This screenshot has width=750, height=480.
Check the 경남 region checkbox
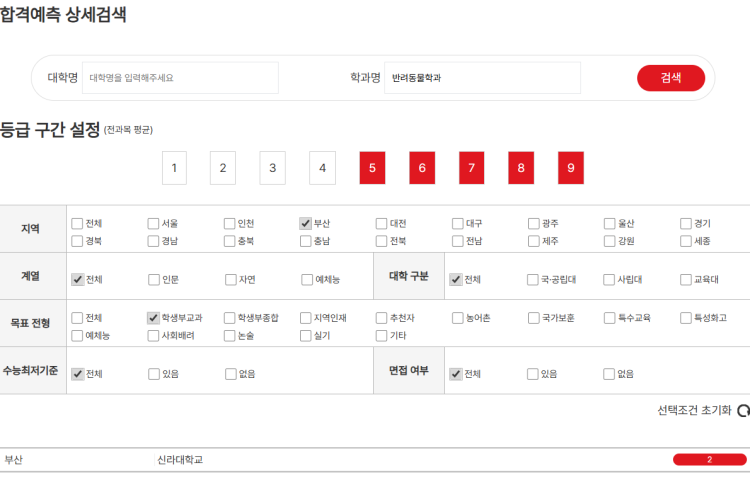point(153,241)
